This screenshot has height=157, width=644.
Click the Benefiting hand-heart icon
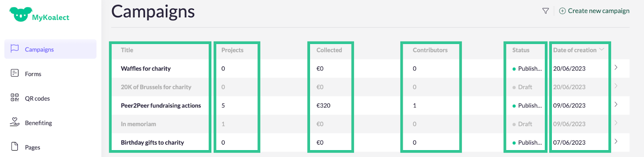(x=15, y=122)
